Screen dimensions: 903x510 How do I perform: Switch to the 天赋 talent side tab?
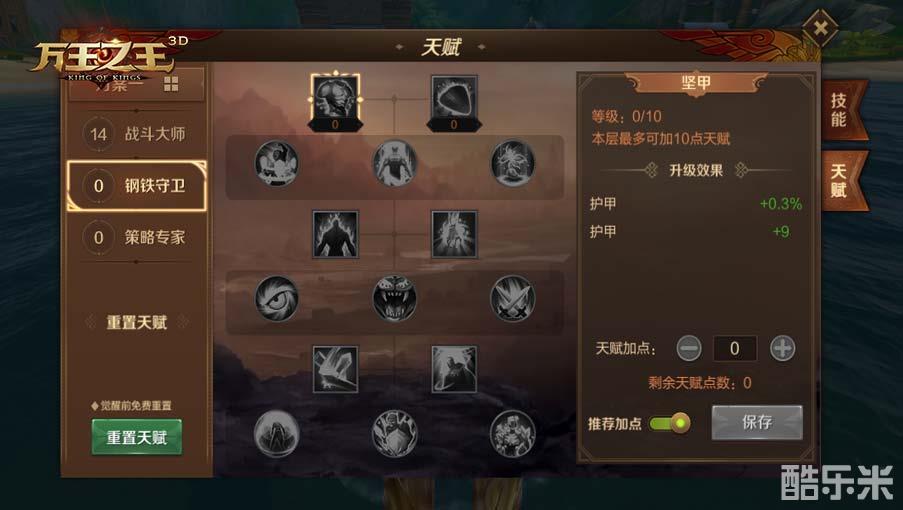pos(840,181)
